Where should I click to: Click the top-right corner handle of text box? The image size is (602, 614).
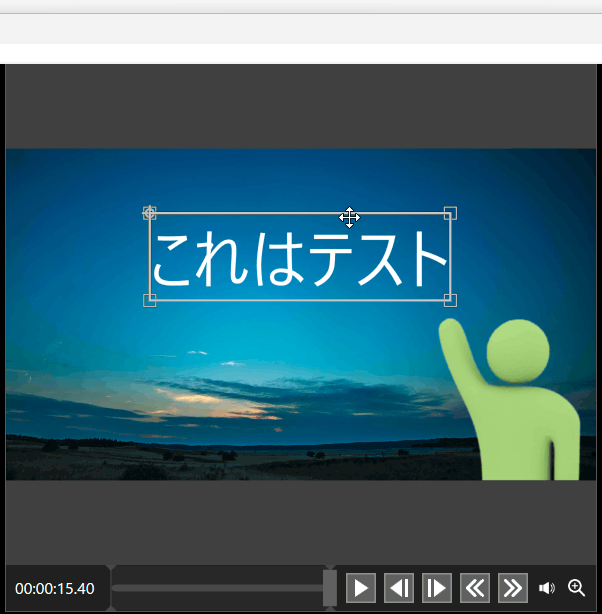(x=450, y=213)
